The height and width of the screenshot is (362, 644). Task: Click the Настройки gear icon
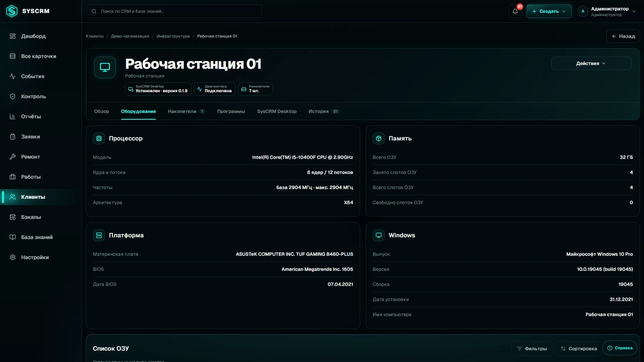click(x=13, y=257)
